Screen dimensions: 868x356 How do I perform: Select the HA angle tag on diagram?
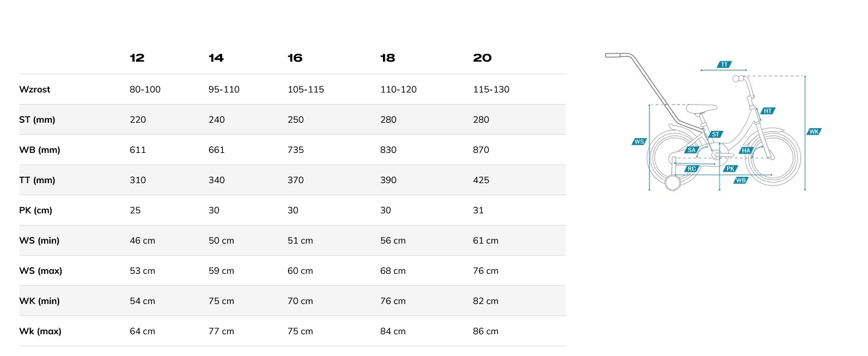coord(747,150)
